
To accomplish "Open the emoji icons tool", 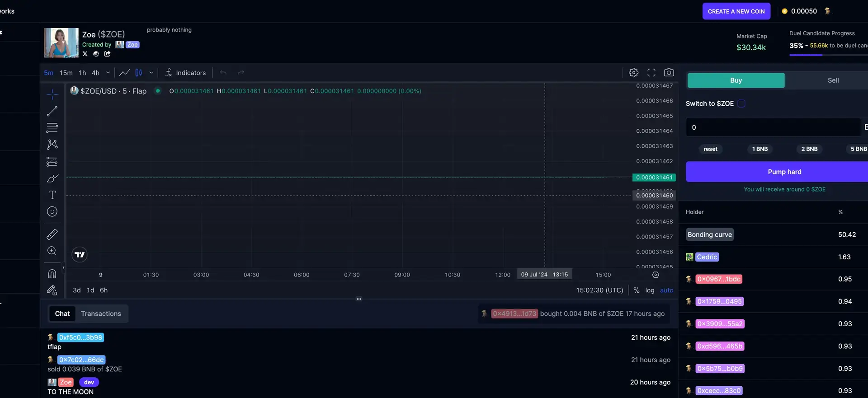I will click(x=52, y=211).
